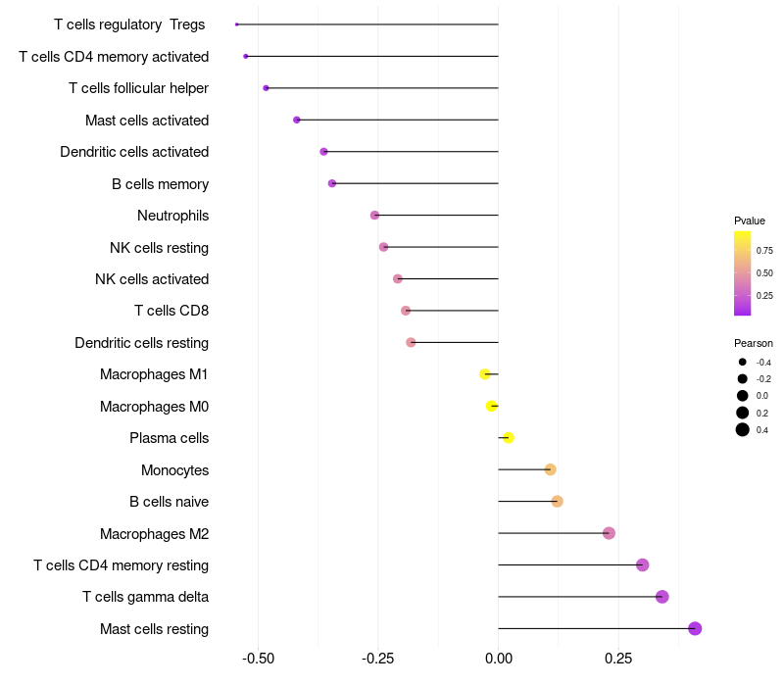This screenshot has height=686, width=784.
Task: Click the Macrophages M1 yellow marker
Action: pyautogui.click(x=484, y=374)
